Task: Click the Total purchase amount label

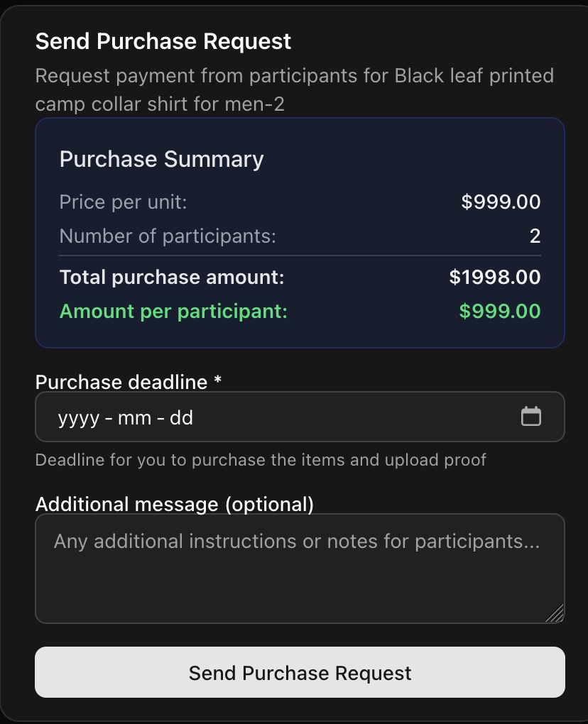Action: [172, 277]
